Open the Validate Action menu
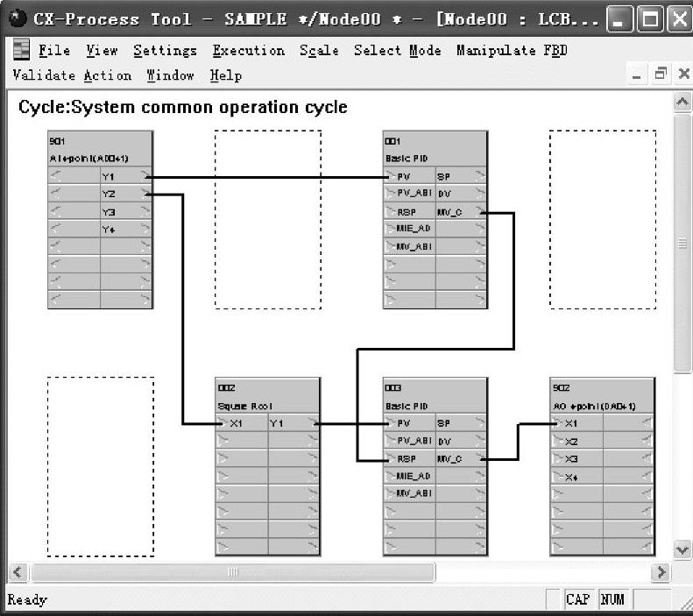 tap(72, 75)
